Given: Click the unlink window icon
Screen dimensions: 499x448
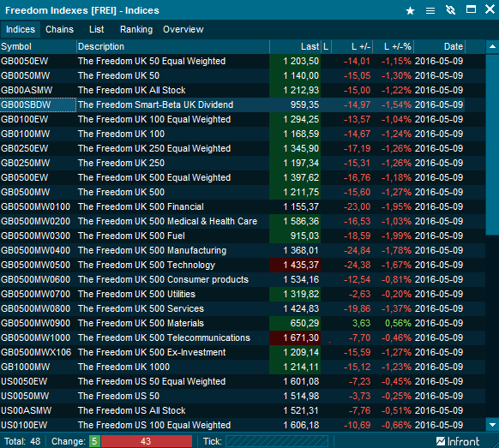Looking at the screenshot, I should point(451,10).
